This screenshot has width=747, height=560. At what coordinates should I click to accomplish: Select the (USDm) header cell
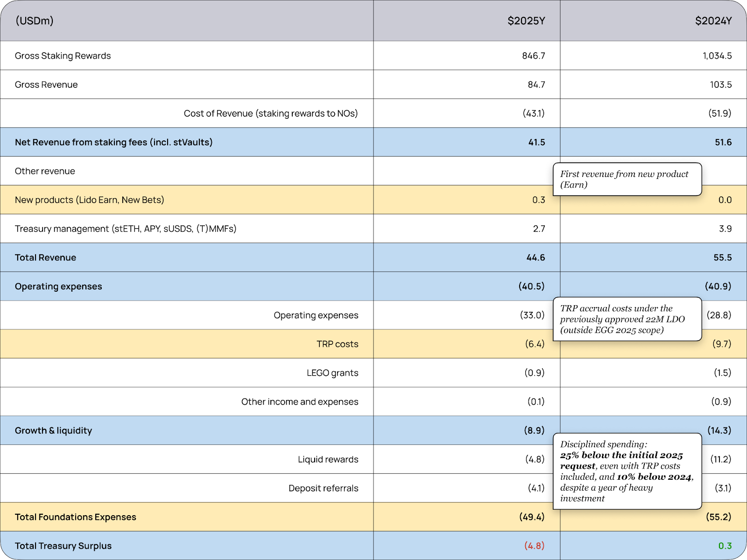pos(35,21)
